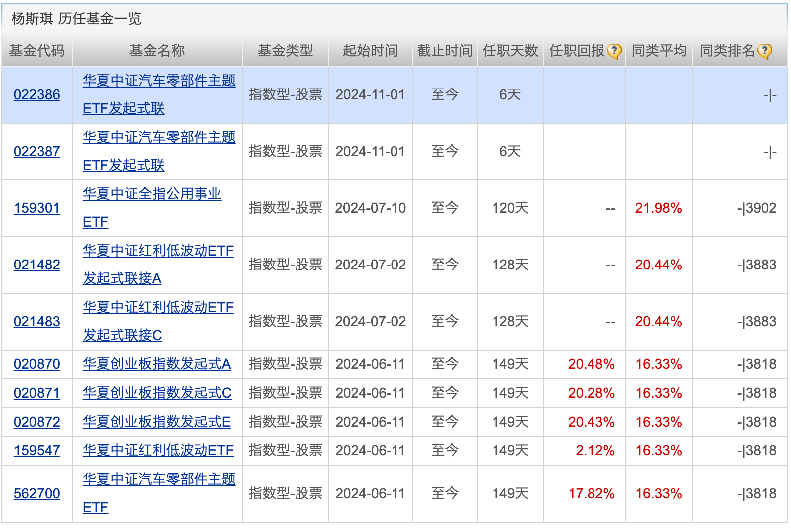The height and width of the screenshot is (532, 791).
Task: Select 指数型-股票 type in row 562700
Action: 285,493
